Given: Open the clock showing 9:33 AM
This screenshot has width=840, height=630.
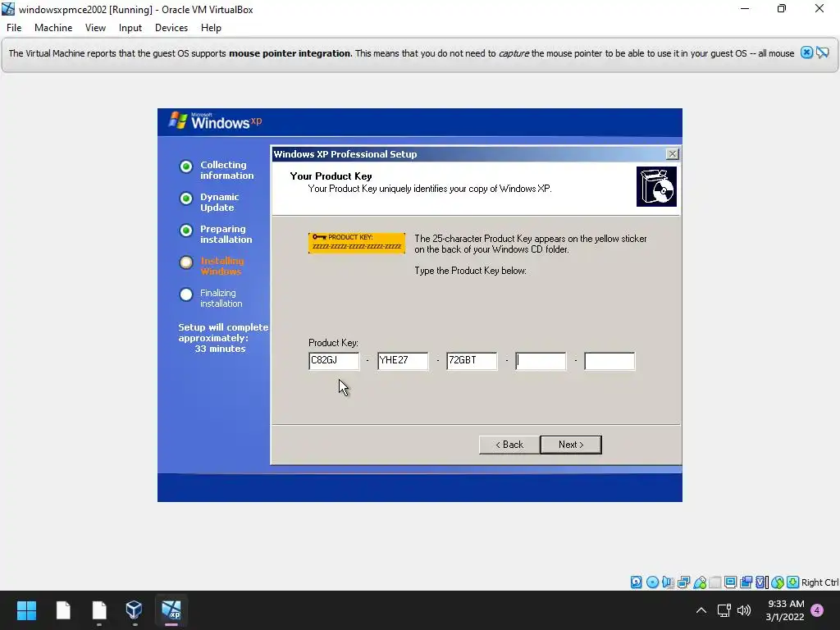Looking at the screenshot, I should pos(785,610).
